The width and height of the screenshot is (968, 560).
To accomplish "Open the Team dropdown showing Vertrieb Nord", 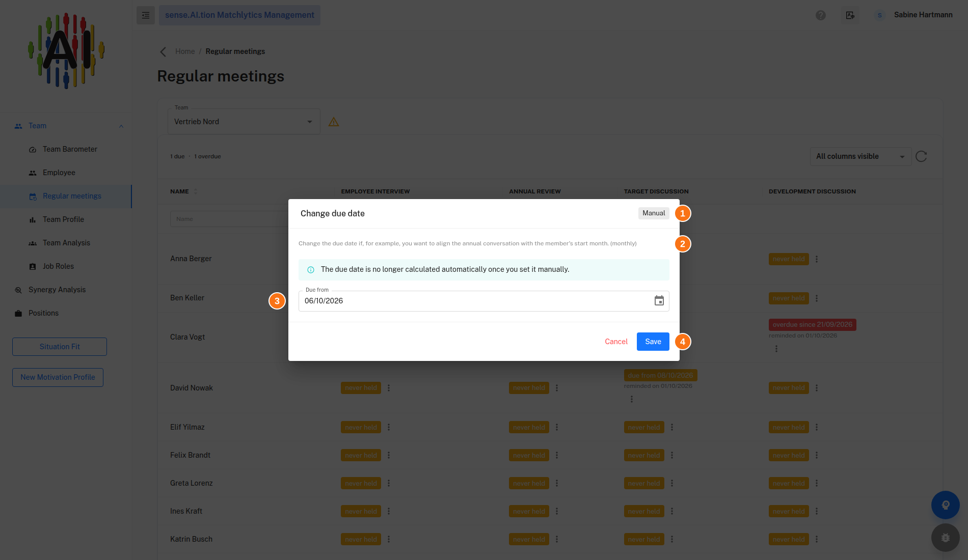I will [244, 122].
